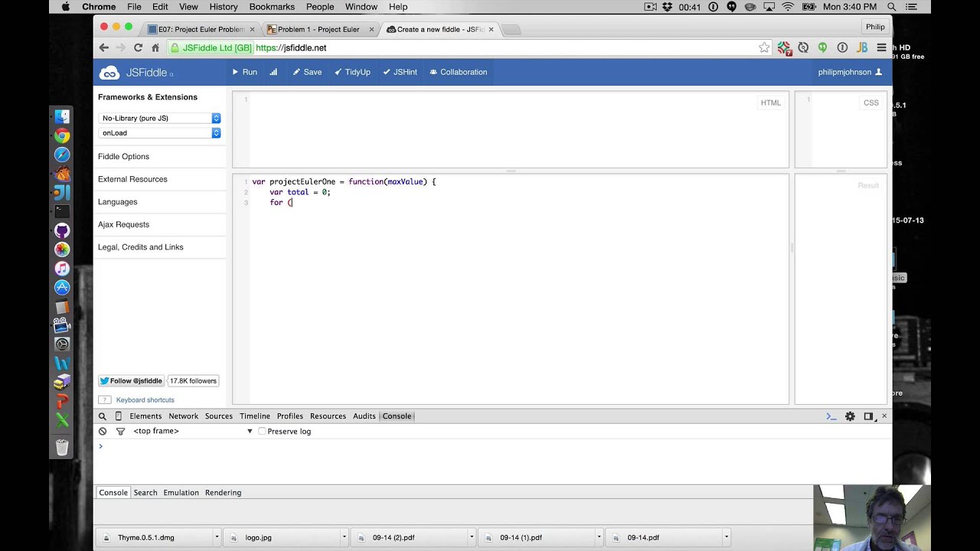Open the Chrome Bookmarks menu
The width and height of the screenshot is (980, 551).
click(x=272, y=7)
